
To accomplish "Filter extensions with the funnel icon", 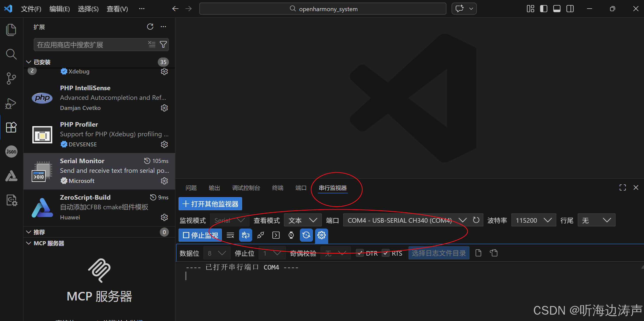I will click(x=163, y=45).
